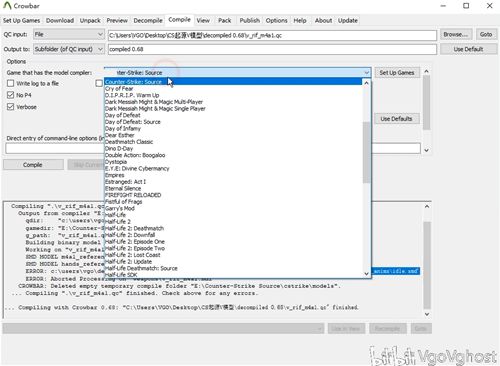Open the Publish tab
The image size is (500, 366).
click(250, 21)
